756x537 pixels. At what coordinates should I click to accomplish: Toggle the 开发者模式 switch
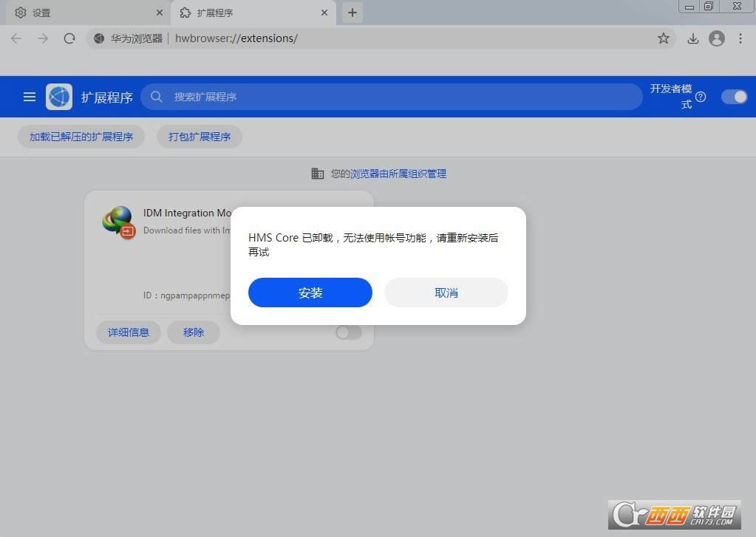tap(734, 97)
